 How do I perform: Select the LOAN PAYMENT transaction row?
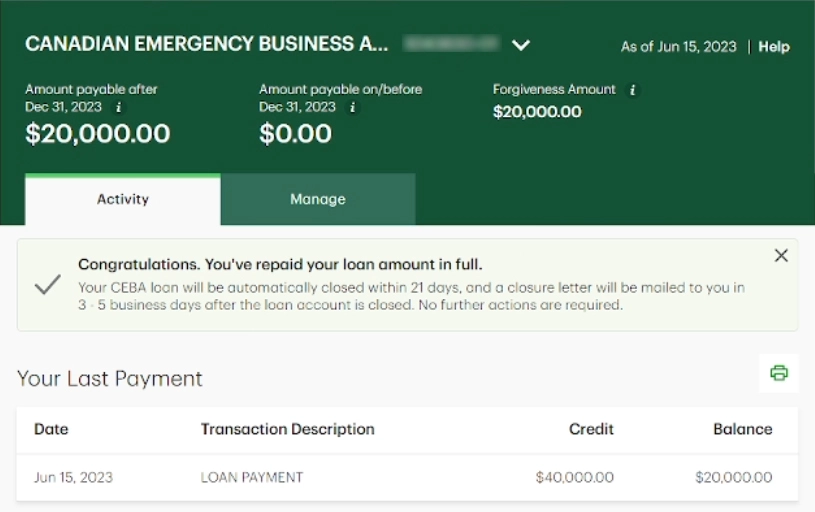tap(252, 477)
